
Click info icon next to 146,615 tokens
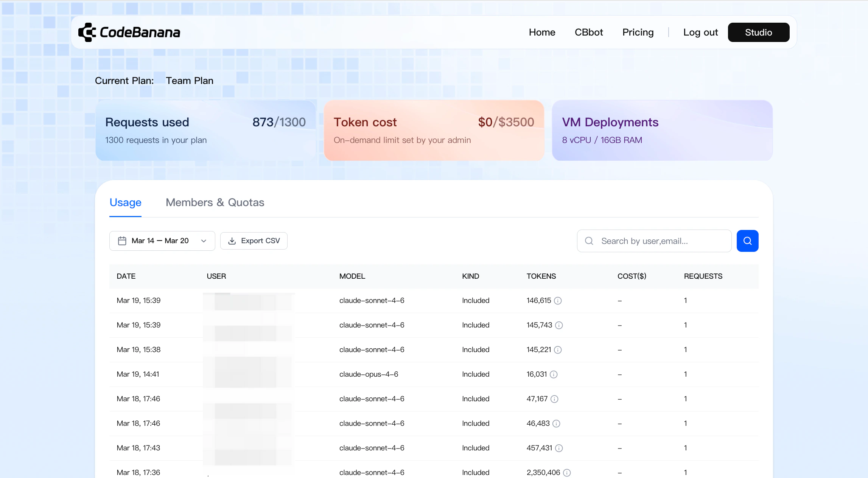pos(558,301)
